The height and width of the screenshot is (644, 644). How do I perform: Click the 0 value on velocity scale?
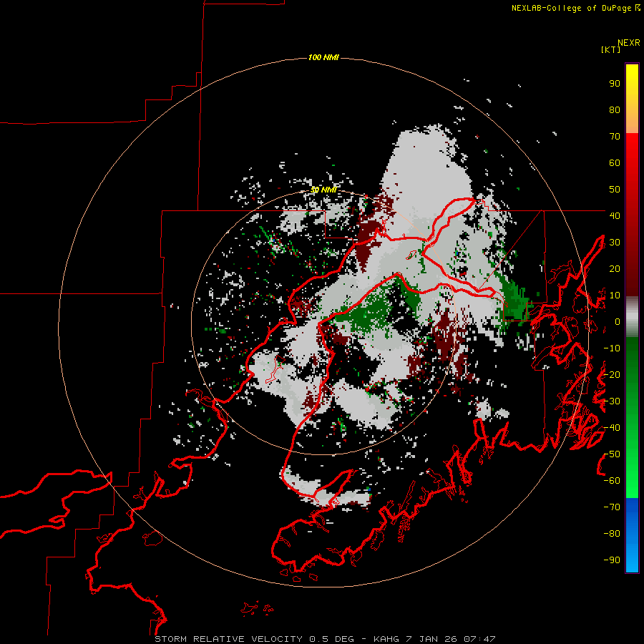618,322
